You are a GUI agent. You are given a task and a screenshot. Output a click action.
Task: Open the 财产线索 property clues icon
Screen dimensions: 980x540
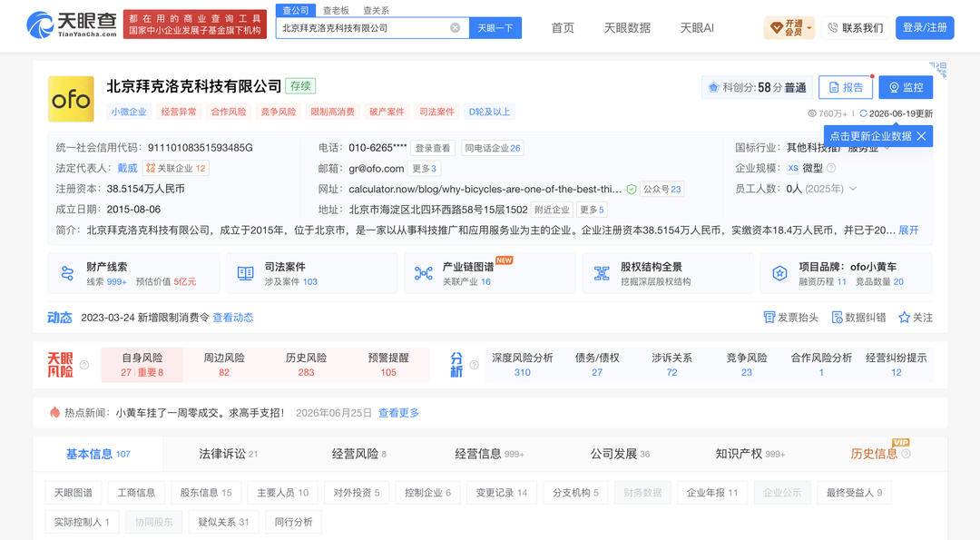[67, 273]
